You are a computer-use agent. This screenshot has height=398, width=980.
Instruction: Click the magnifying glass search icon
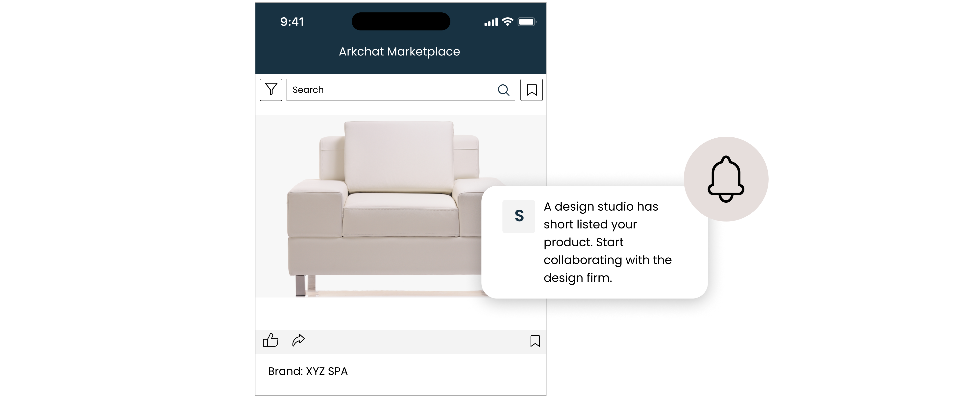[503, 90]
